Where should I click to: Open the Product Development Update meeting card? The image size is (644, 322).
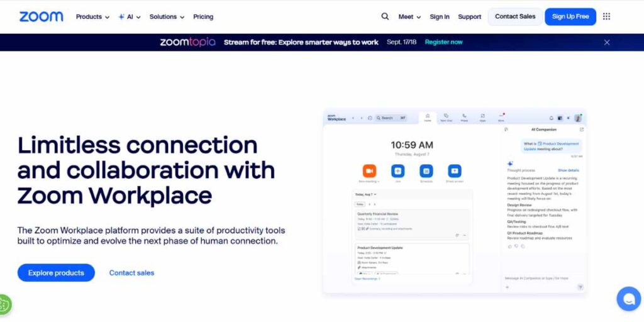click(412, 258)
